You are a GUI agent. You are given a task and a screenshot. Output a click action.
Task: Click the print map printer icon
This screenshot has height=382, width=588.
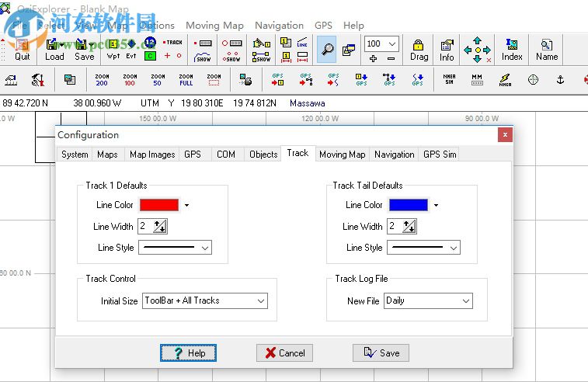[245, 79]
